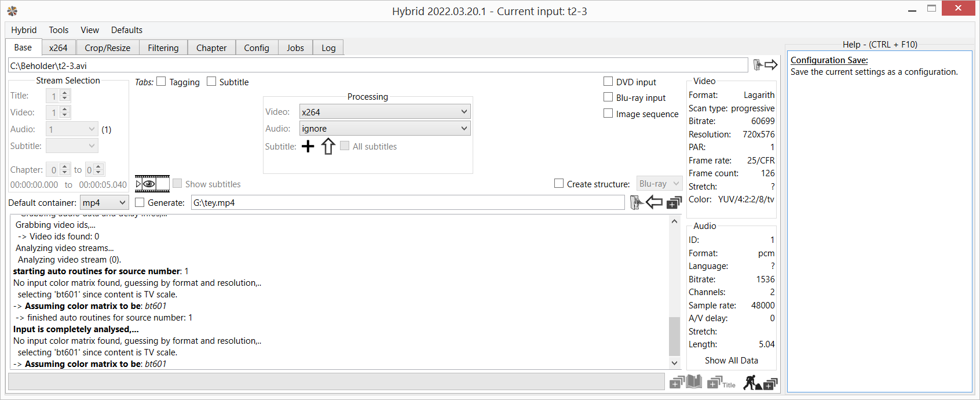The width and height of the screenshot is (980, 400).
Task: Check the DVD input option
Action: [608, 82]
